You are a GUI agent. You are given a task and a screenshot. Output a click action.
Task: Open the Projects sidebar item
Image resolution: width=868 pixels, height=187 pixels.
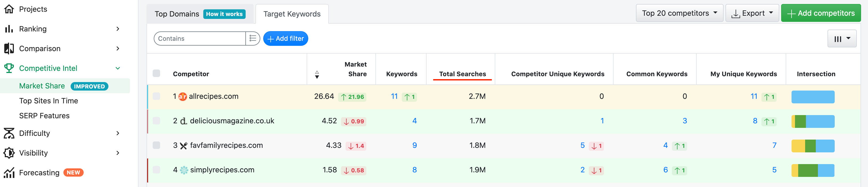click(x=33, y=9)
